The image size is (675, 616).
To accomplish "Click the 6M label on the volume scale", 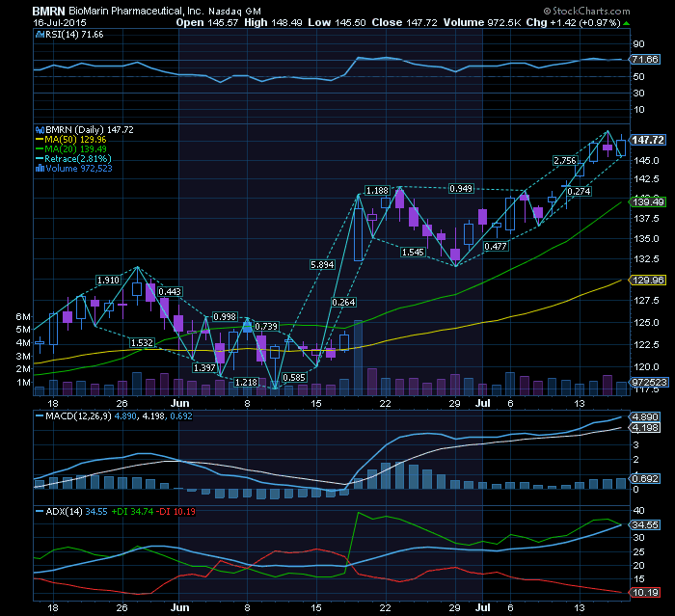I will click(23, 317).
